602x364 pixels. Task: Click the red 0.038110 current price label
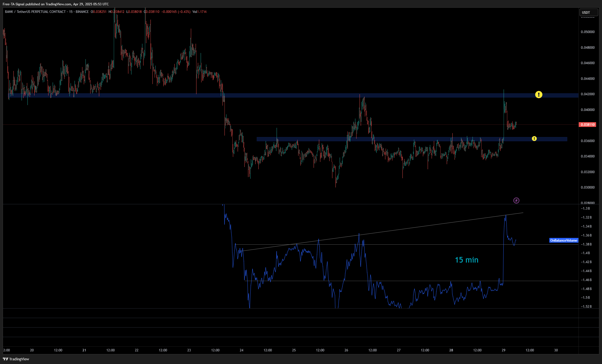587,125
